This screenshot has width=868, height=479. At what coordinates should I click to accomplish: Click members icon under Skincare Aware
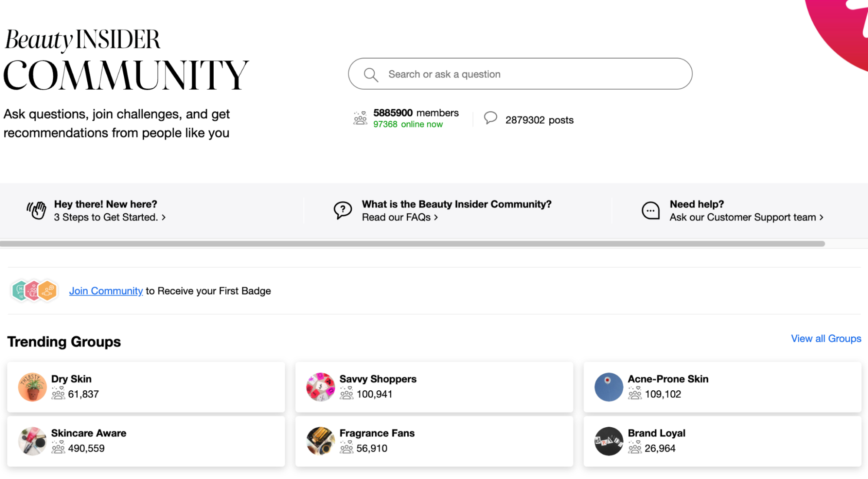click(x=58, y=447)
